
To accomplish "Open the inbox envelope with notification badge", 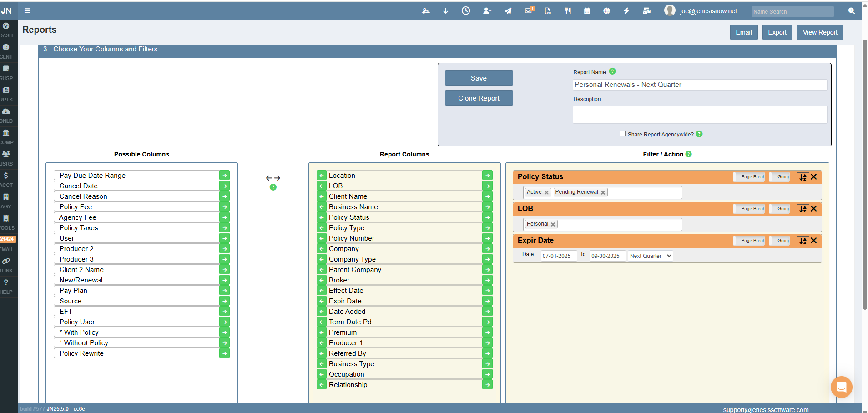I will (x=528, y=10).
